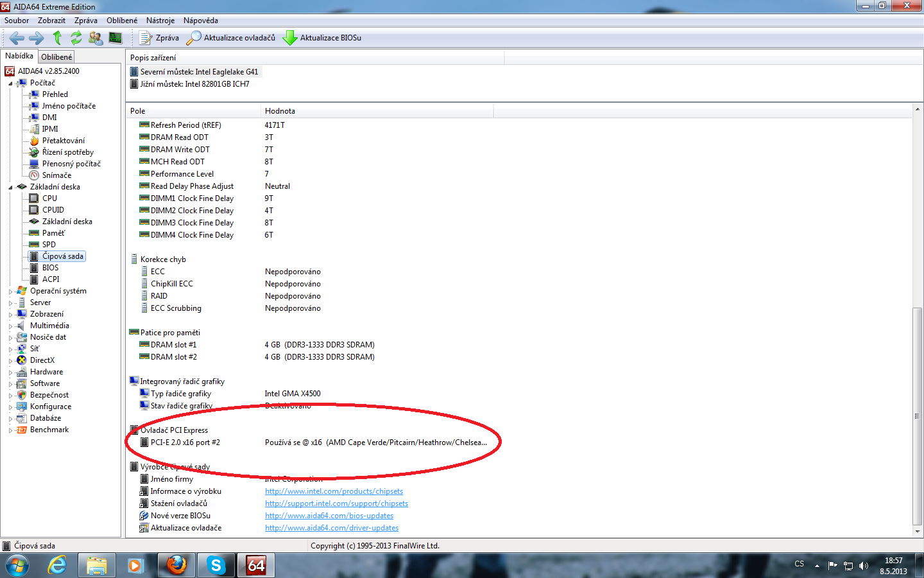This screenshot has width=924, height=578.
Task: Expand the Multimédia node
Action: [x=11, y=326]
